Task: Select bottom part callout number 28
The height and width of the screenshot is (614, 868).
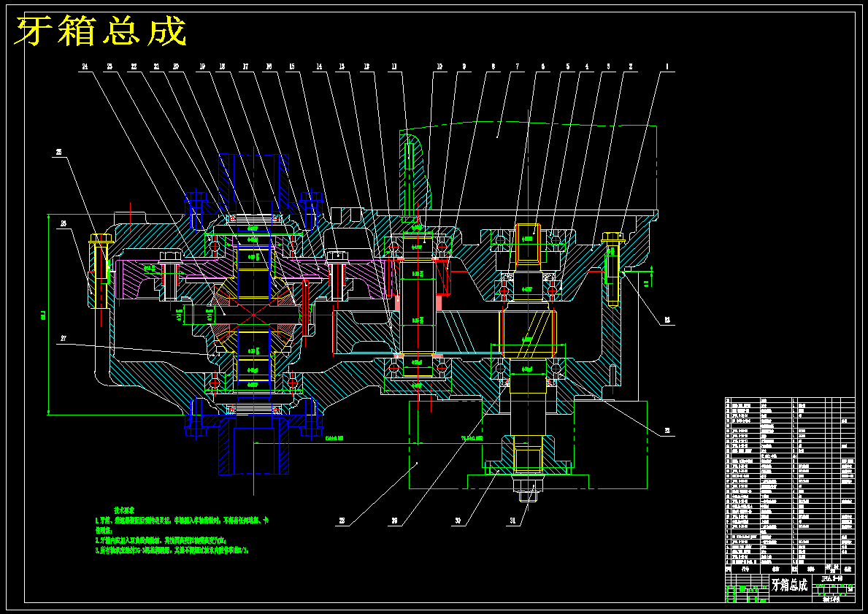Action: click(x=342, y=521)
